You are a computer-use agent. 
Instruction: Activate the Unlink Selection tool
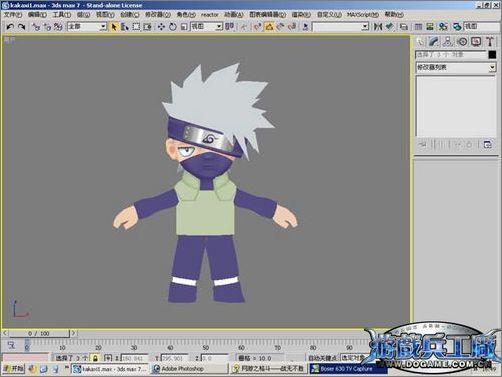click(x=47, y=27)
